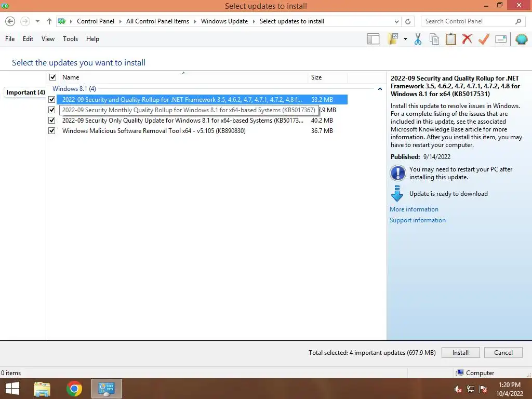Click the Total selected updates summary text
The width and height of the screenshot is (532, 399).
coord(372,353)
